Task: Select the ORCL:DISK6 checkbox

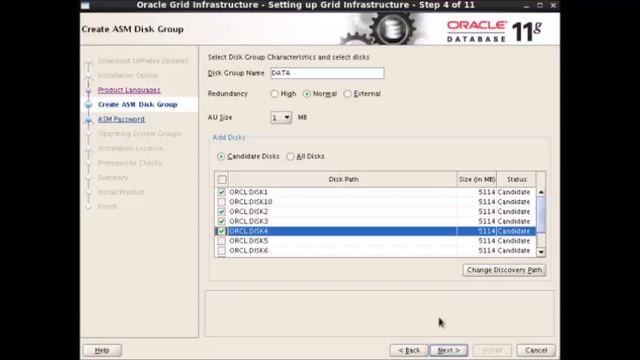Action: click(222, 251)
